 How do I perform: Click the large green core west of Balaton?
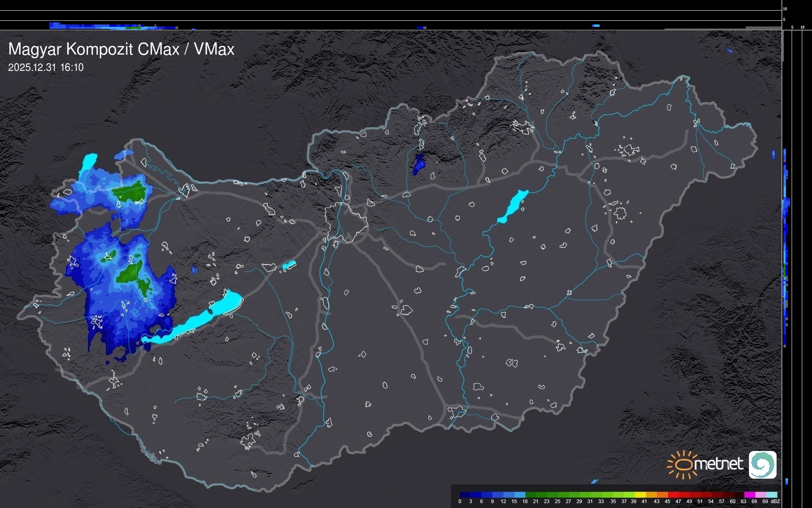tap(130, 273)
